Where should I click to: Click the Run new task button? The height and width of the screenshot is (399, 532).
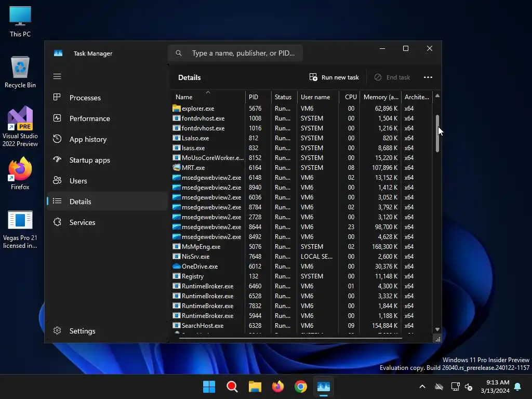click(334, 77)
